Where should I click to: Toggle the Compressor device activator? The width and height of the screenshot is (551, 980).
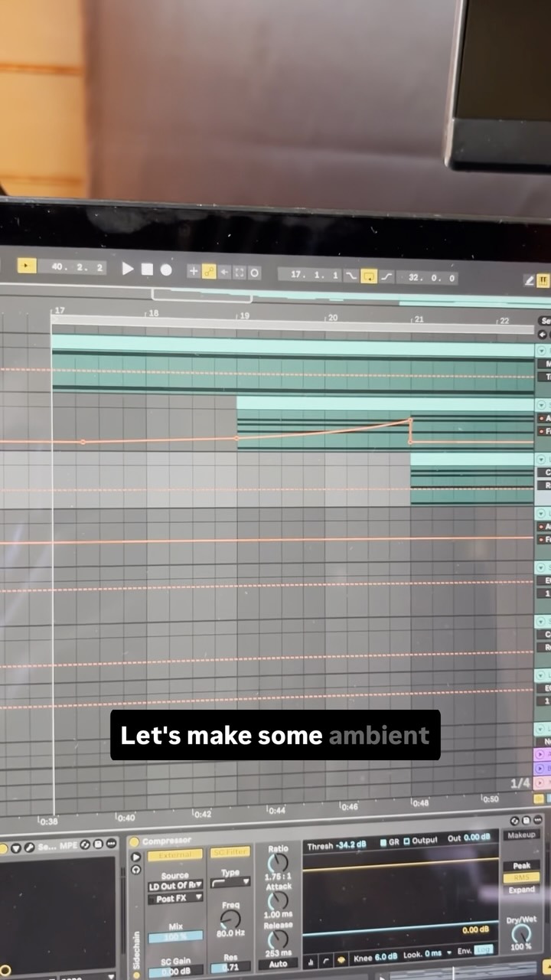pos(135,841)
